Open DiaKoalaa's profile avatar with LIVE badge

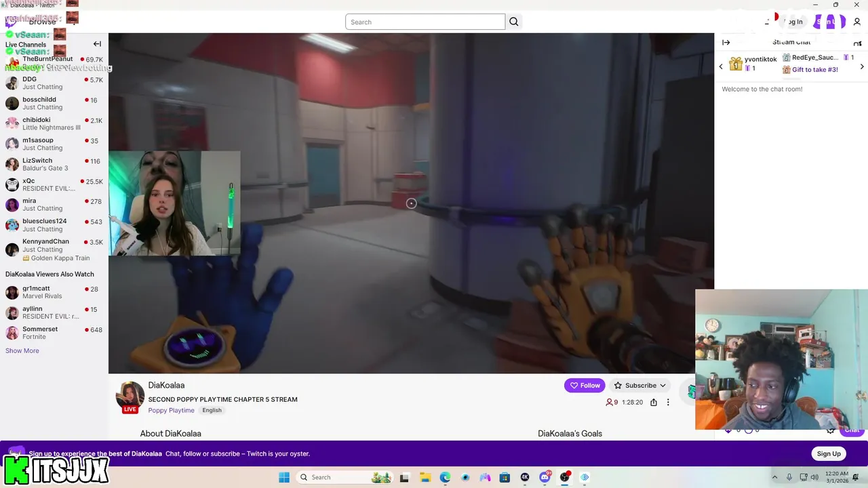(x=130, y=397)
